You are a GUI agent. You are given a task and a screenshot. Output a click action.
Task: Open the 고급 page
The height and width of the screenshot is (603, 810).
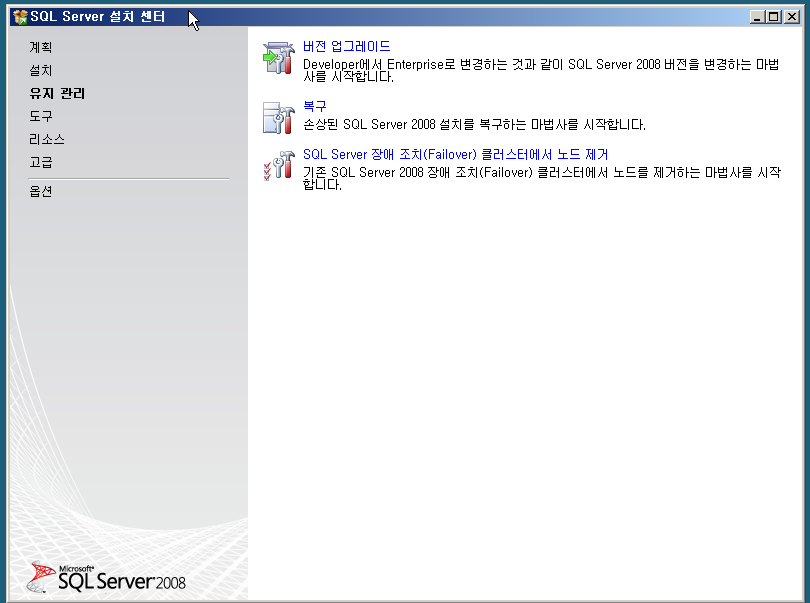click(41, 162)
